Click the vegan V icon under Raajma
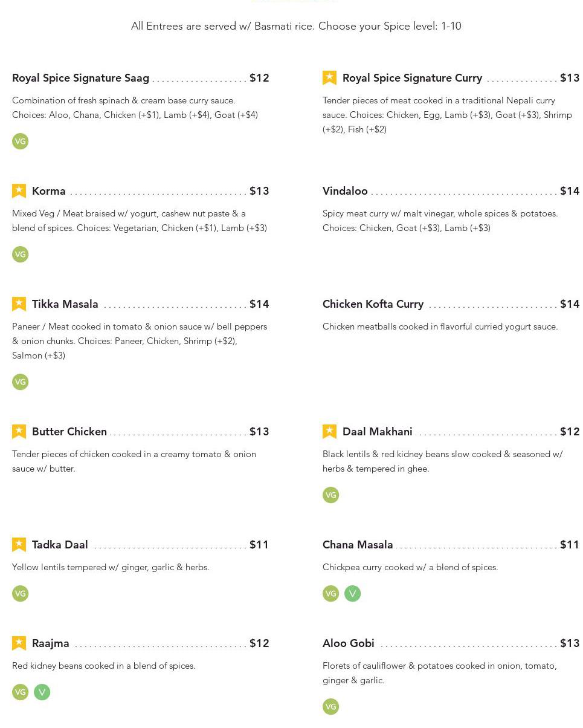Image resolution: width=583 pixels, height=728 pixels. [42, 692]
